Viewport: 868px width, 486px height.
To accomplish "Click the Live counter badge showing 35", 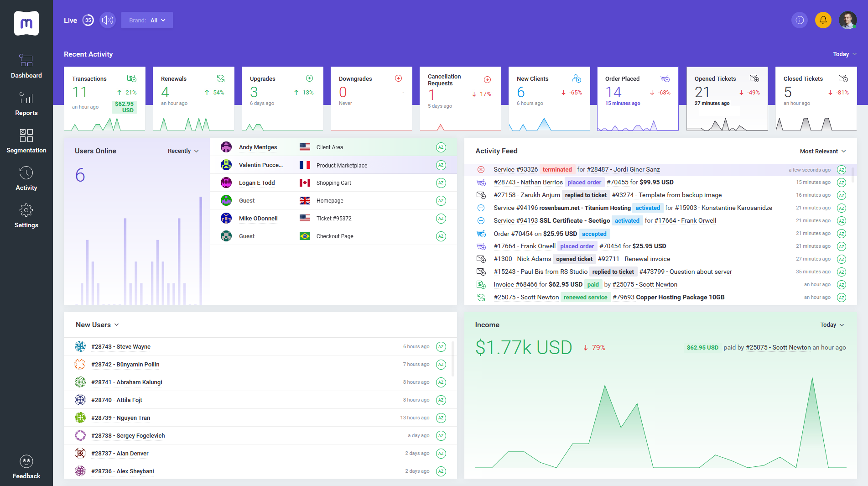I will pyautogui.click(x=88, y=20).
